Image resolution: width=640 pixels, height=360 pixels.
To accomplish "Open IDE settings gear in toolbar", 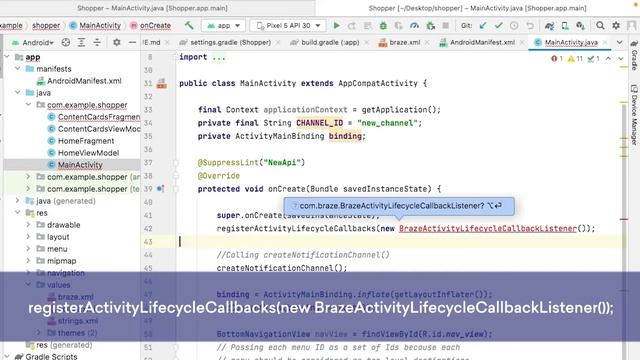I will 616,25.
